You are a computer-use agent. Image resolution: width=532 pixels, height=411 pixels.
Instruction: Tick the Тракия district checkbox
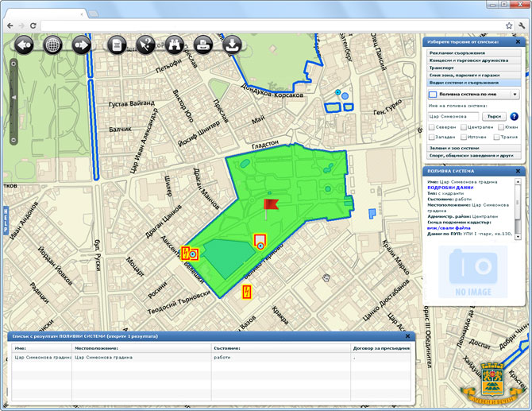496,137
